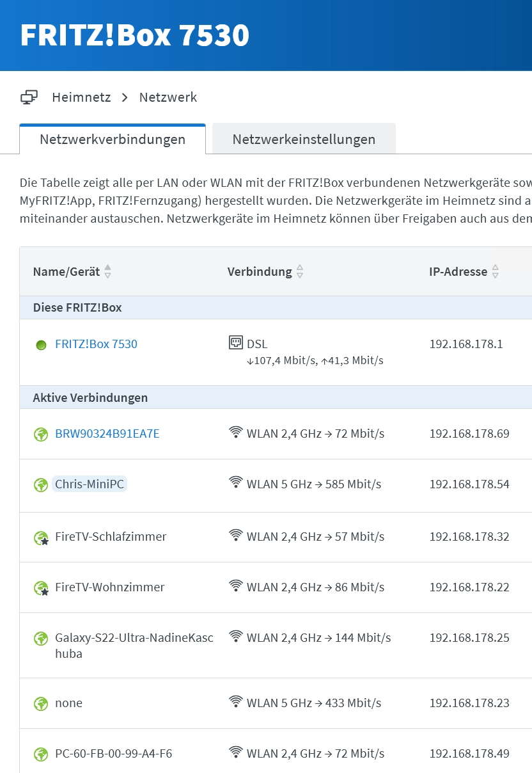Viewport: 532px width, 773px height.
Task: Select the Netzwerkverbindungen tab
Action: point(113,139)
